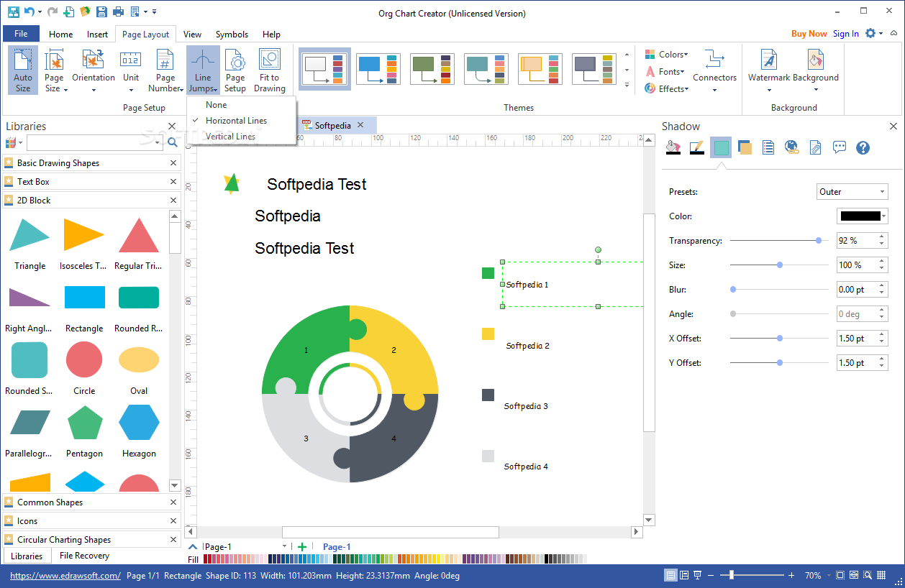Expand the Fonts theme dropdown

pyautogui.click(x=664, y=72)
